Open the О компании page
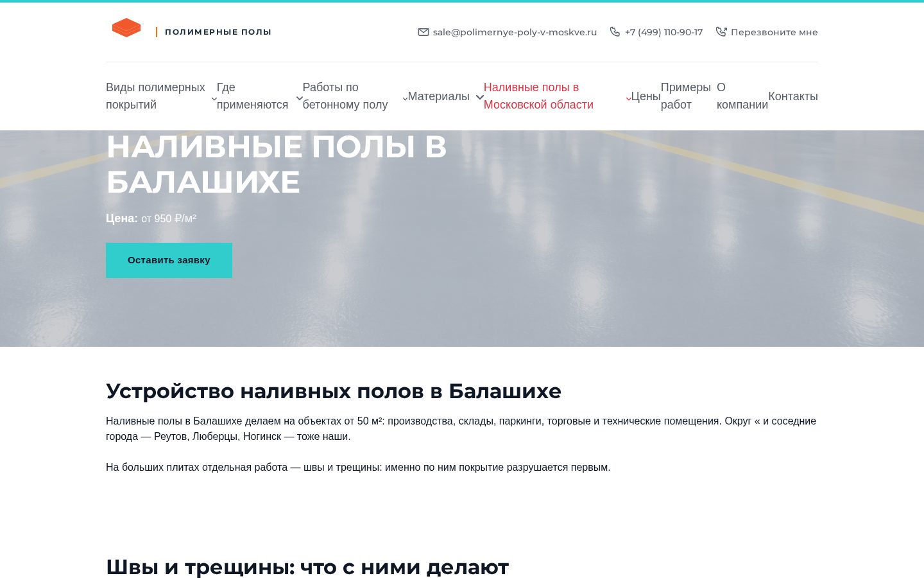Screen dimensions: 924x578 point(742,96)
